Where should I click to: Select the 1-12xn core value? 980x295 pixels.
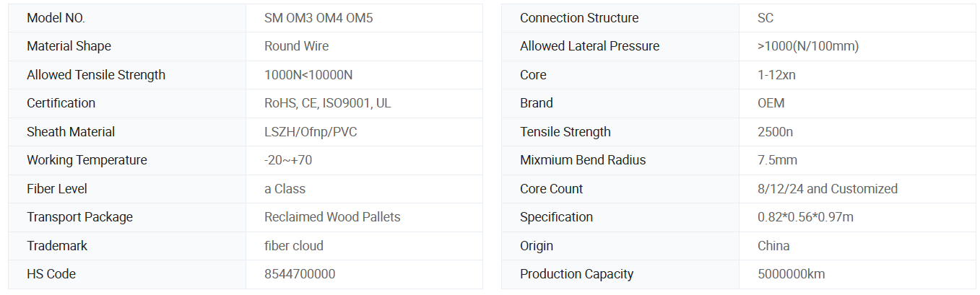point(776,75)
